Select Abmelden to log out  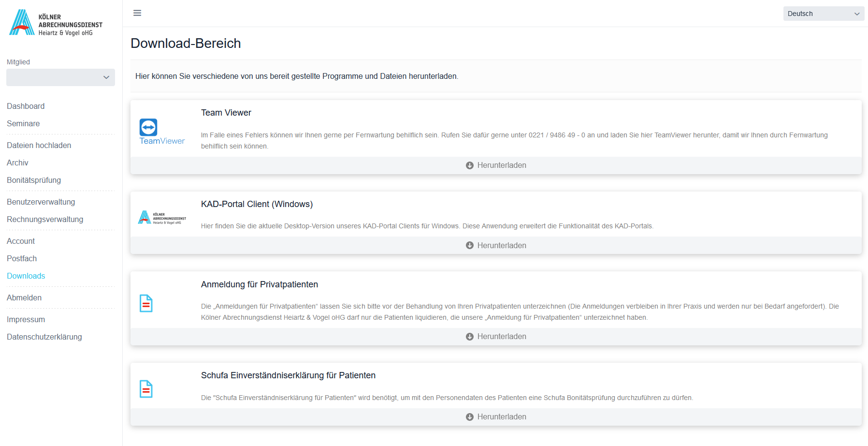point(24,298)
